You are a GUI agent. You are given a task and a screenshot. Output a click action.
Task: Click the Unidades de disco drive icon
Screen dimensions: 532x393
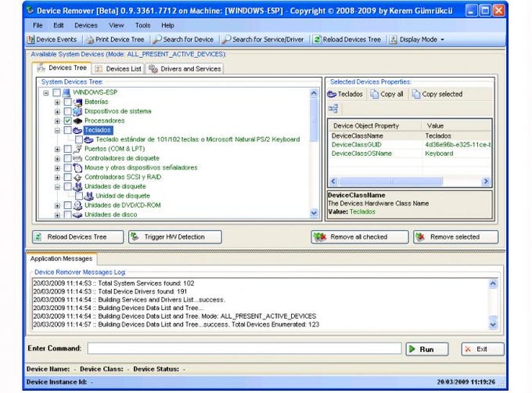coord(77,215)
